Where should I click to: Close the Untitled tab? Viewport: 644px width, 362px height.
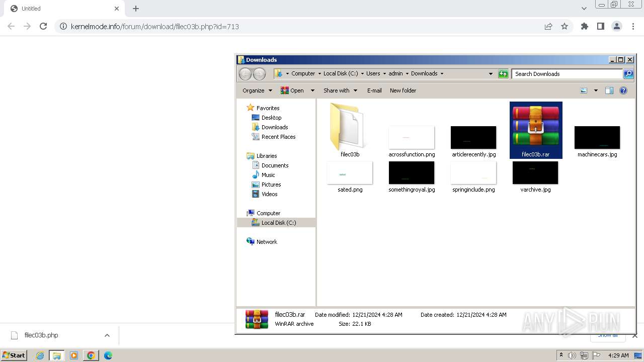[x=117, y=9]
